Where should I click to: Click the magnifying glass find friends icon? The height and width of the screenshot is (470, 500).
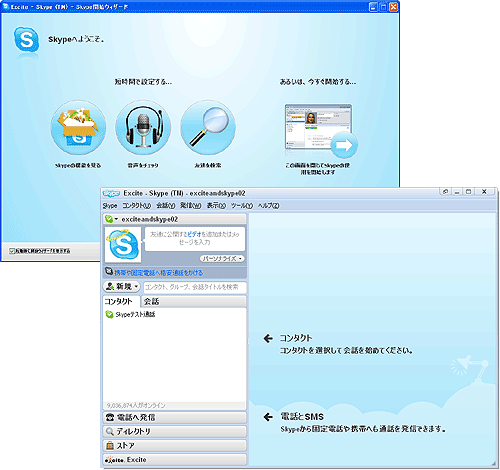tap(208, 128)
